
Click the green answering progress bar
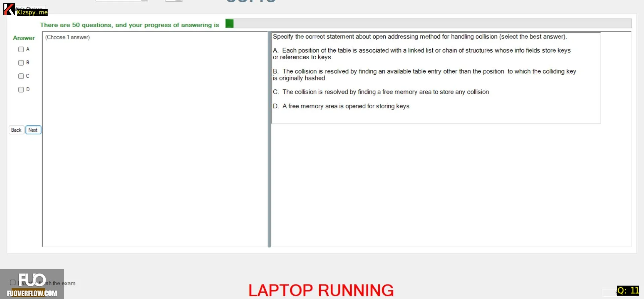[429, 23]
